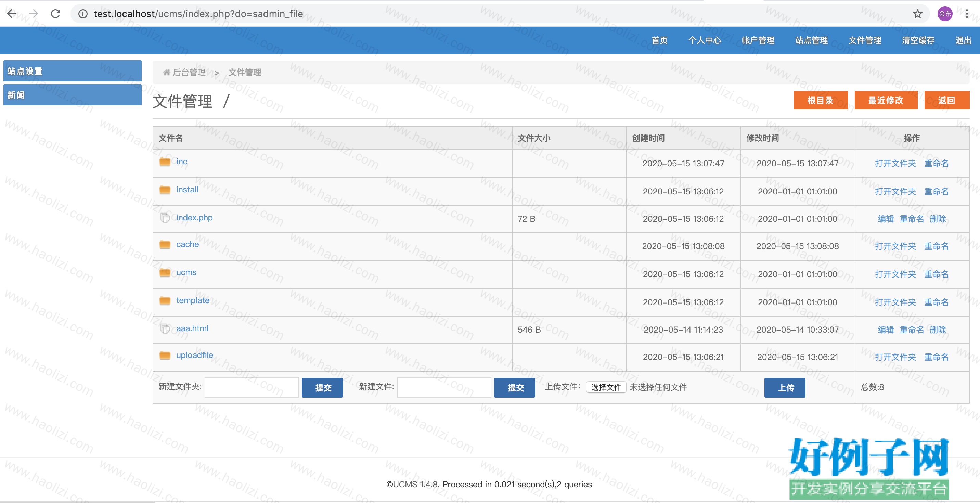Click 清空缓存 in top navigation

click(918, 40)
